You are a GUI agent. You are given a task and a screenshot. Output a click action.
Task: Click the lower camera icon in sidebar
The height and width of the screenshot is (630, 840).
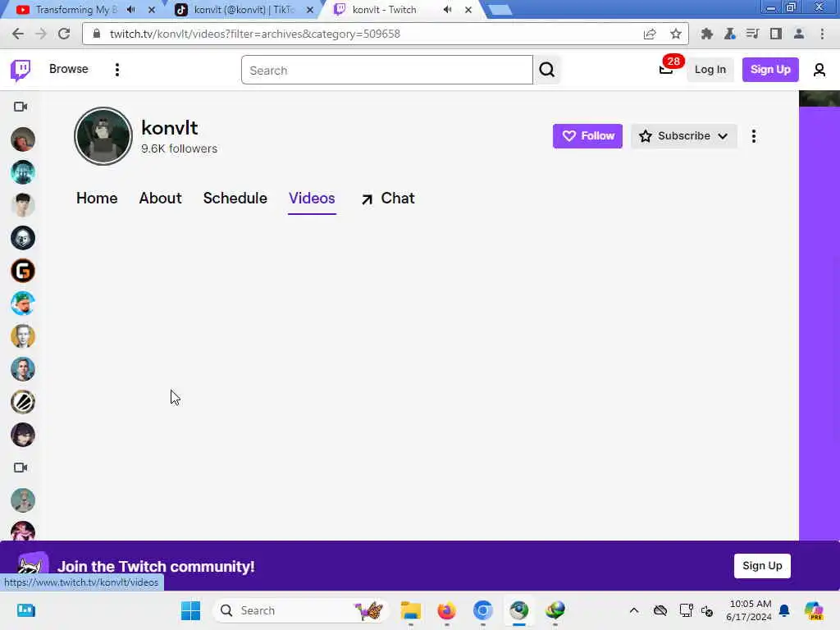click(x=21, y=468)
